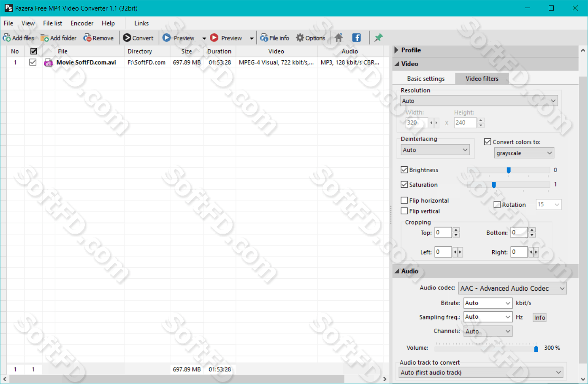Open the File menu
Image resolution: width=588 pixels, height=384 pixels.
[8, 23]
